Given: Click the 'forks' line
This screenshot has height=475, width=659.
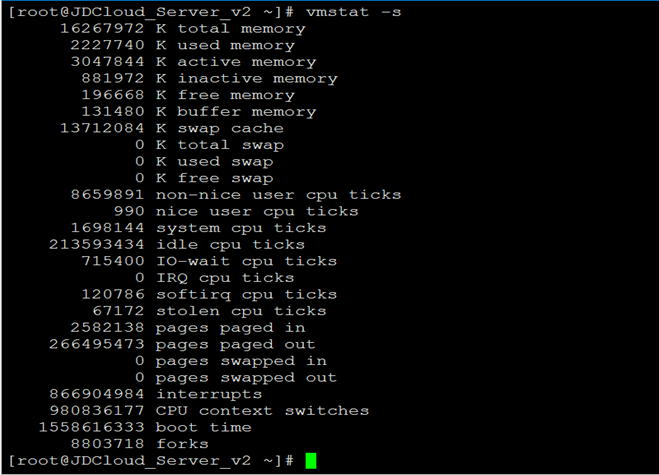Looking at the screenshot, I should point(182,443).
